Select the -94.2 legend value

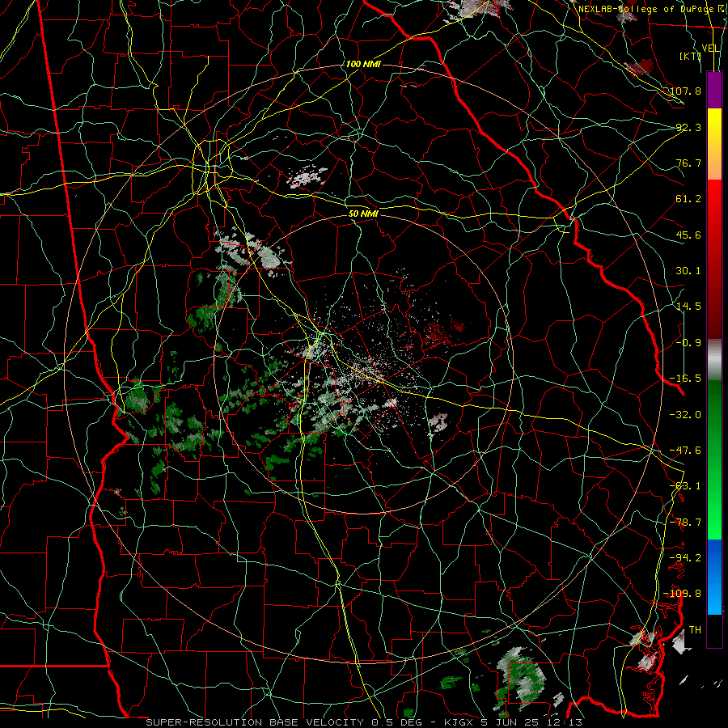[685, 558]
